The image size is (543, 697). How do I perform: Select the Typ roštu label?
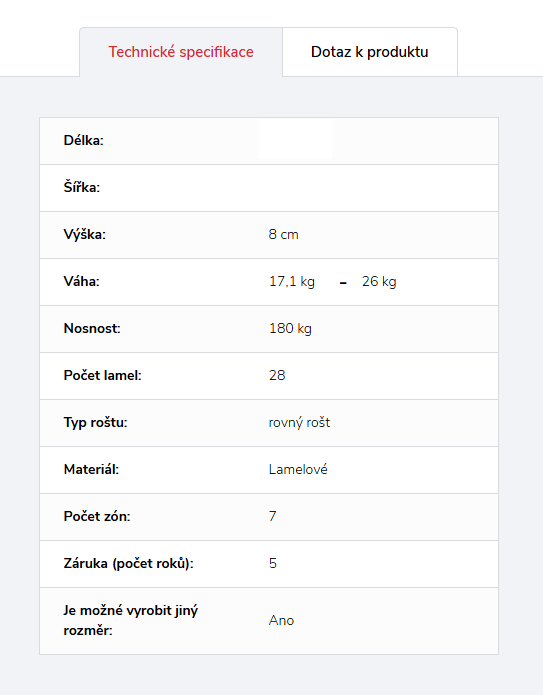click(x=96, y=422)
